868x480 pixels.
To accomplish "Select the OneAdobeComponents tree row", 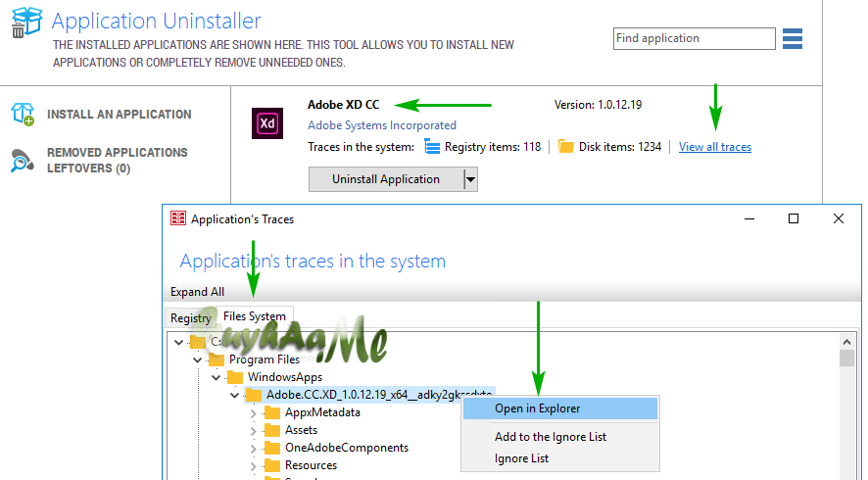I will 347,448.
